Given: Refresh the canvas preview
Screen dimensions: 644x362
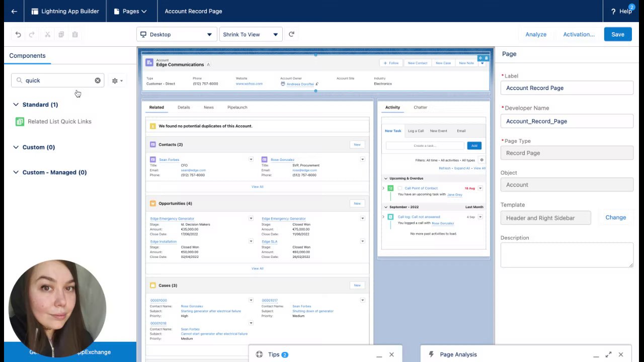Looking at the screenshot, I should click(x=291, y=34).
